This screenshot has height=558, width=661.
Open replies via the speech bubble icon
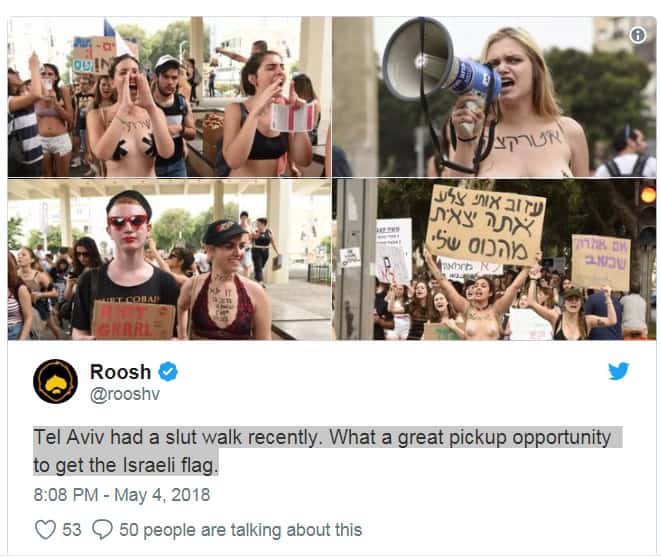[102, 529]
